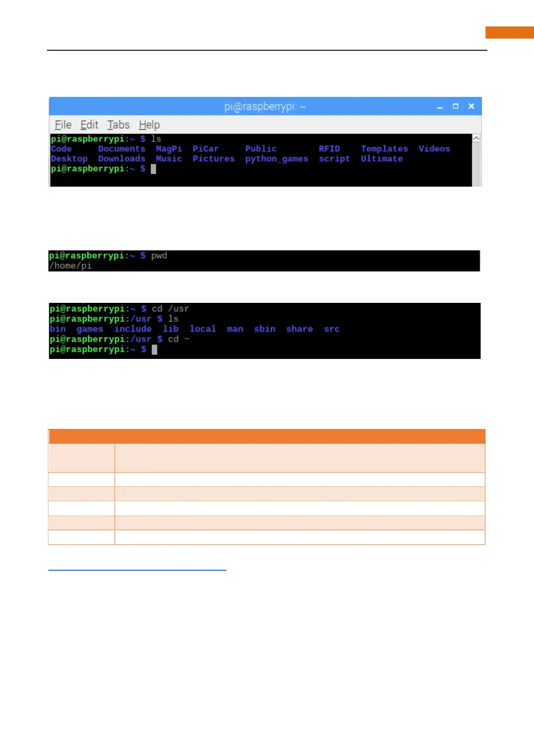Click the 'Pictures' directory name
This screenshot has width=534, height=756.
coord(213,159)
